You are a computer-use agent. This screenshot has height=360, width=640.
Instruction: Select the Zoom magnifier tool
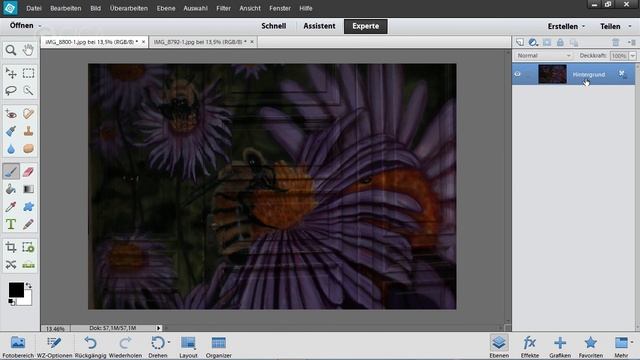[x=11, y=50]
